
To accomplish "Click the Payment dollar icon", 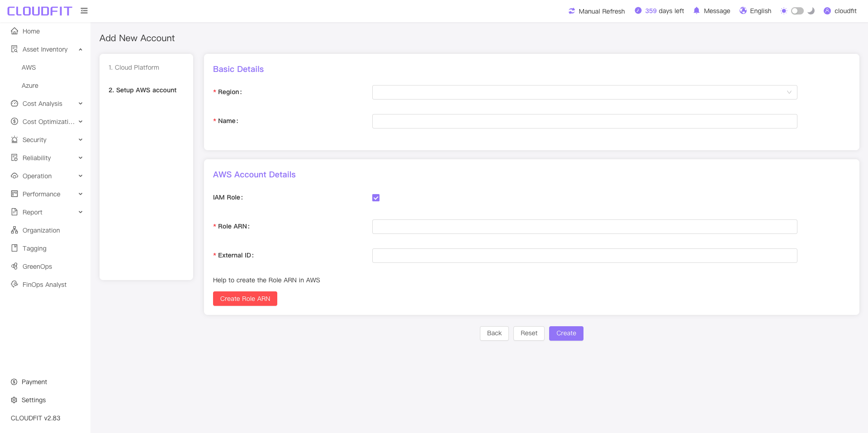I will click(14, 382).
